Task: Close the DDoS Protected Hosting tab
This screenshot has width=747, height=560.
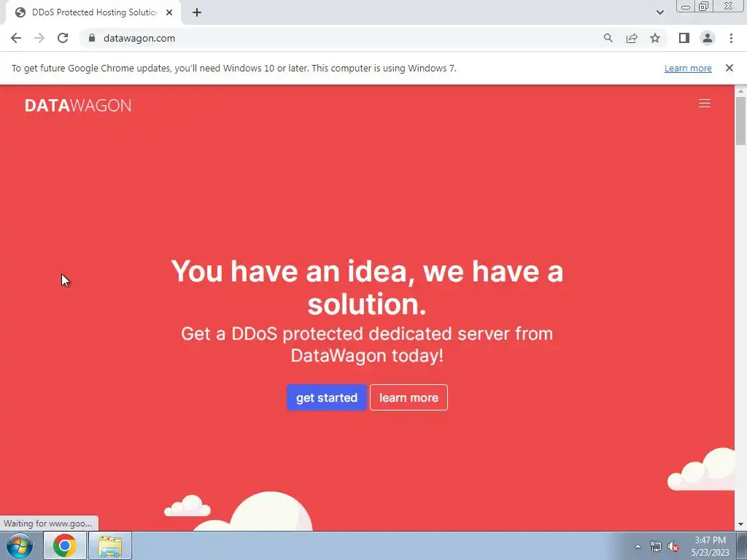Action: [169, 13]
